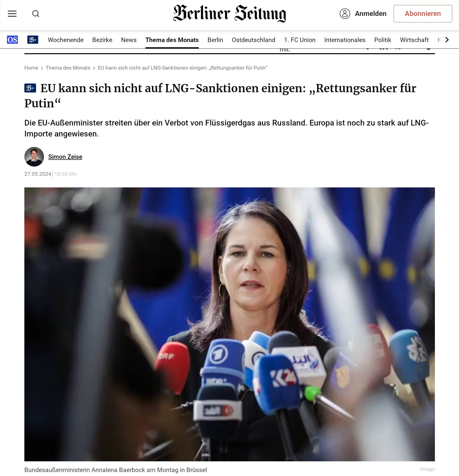Click the Abonnieren button
459x476 pixels.
[423, 14]
